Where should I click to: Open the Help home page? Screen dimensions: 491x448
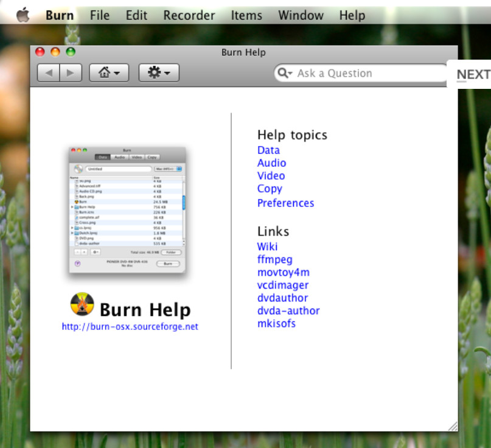[103, 72]
